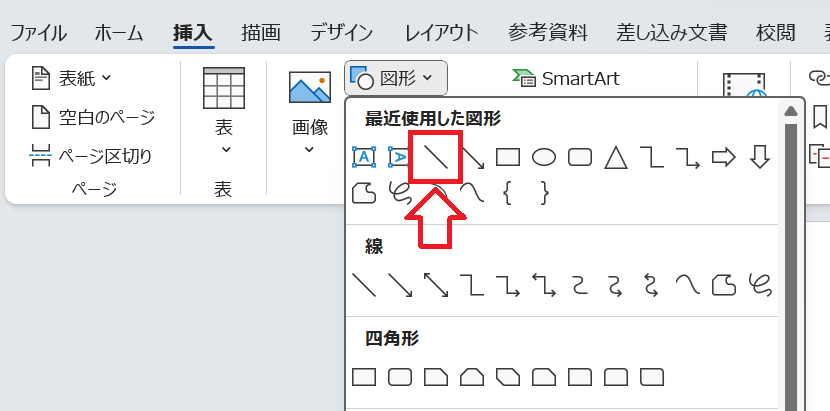Select the scribble tool in recently used shapes
This screenshot has width=830, height=411.
click(x=400, y=193)
